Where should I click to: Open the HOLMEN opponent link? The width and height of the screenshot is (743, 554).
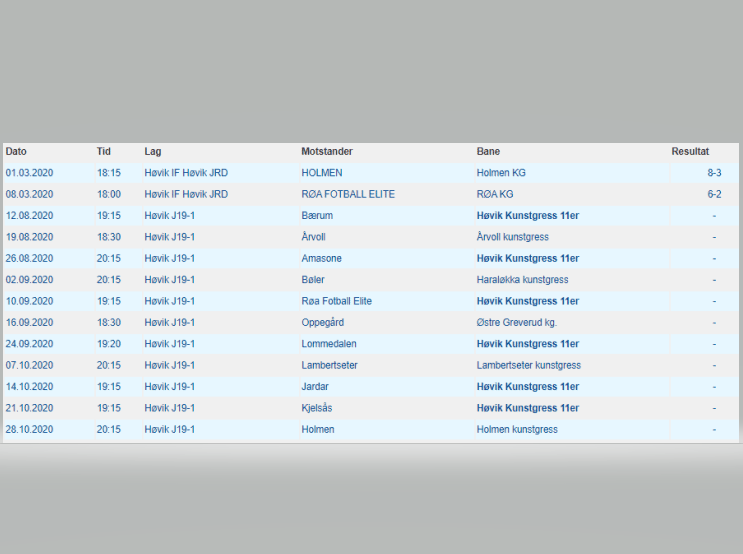coord(321,173)
